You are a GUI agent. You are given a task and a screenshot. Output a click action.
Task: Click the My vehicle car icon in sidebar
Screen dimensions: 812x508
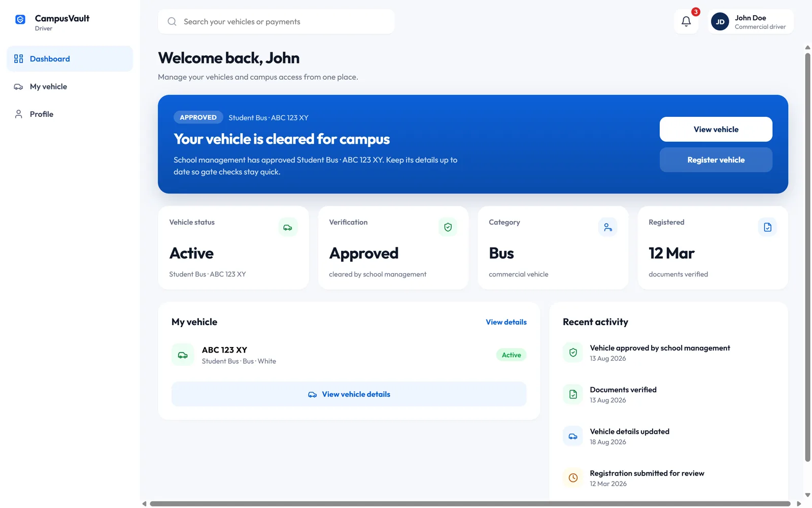(19, 87)
